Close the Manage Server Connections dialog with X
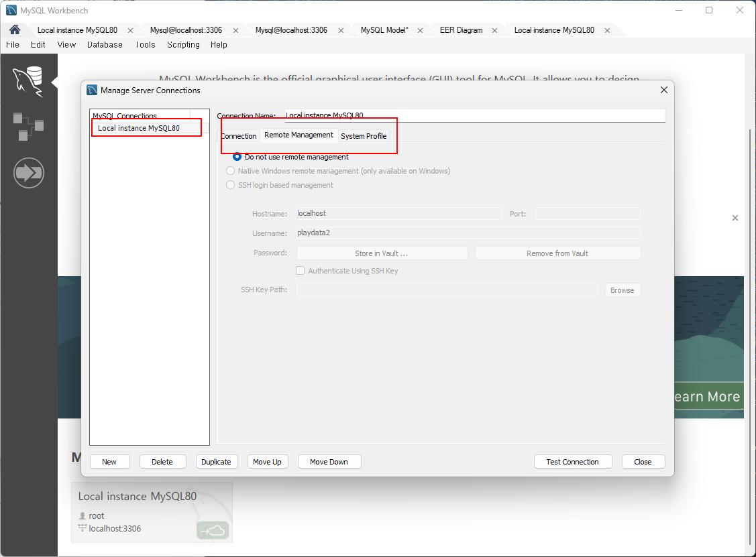756x557 pixels. tap(664, 90)
